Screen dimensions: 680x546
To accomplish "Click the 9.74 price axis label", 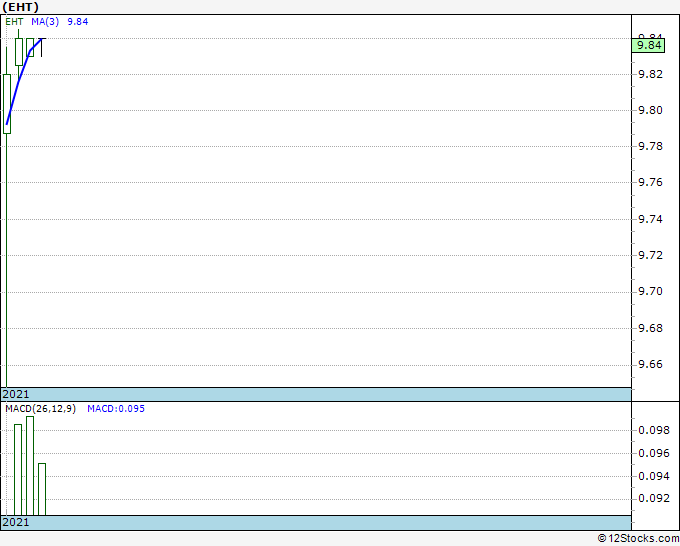I will pos(651,219).
